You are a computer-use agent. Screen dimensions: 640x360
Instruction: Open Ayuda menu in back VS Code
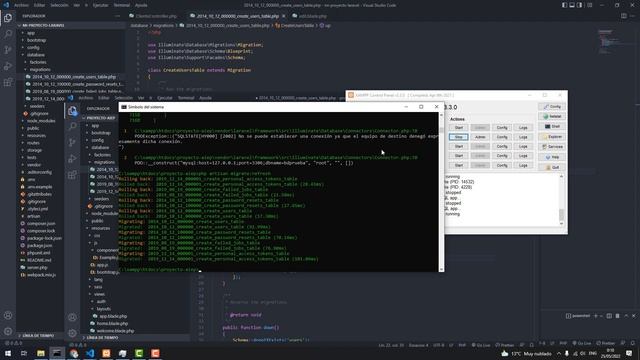[x=141, y=5]
